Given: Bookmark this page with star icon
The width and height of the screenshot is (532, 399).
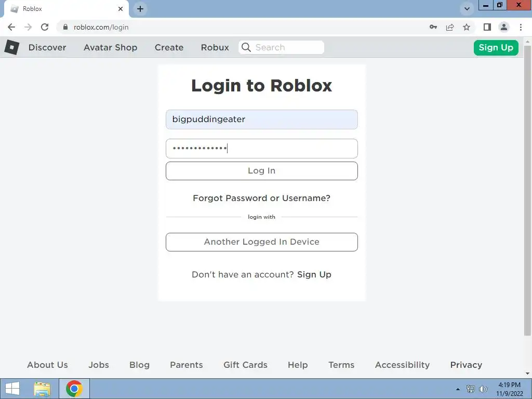Looking at the screenshot, I should (467, 27).
